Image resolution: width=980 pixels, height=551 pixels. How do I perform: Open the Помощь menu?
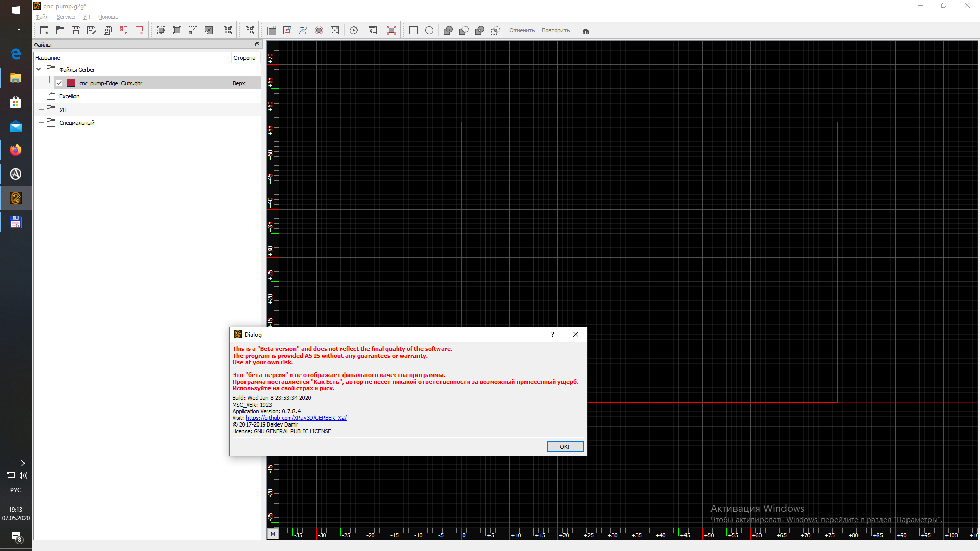108,17
